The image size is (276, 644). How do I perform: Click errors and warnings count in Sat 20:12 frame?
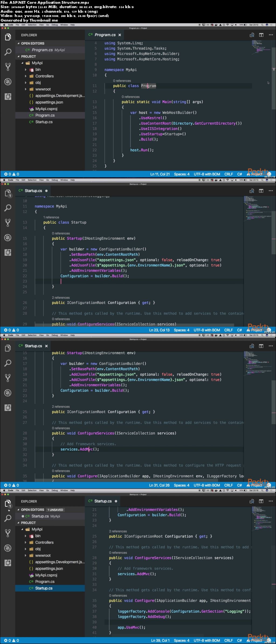[x=12, y=174]
